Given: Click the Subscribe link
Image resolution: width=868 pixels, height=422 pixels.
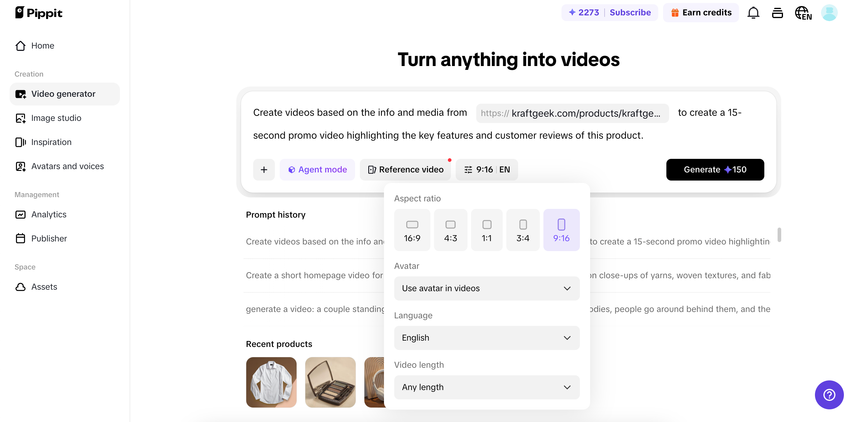Looking at the screenshot, I should [630, 12].
